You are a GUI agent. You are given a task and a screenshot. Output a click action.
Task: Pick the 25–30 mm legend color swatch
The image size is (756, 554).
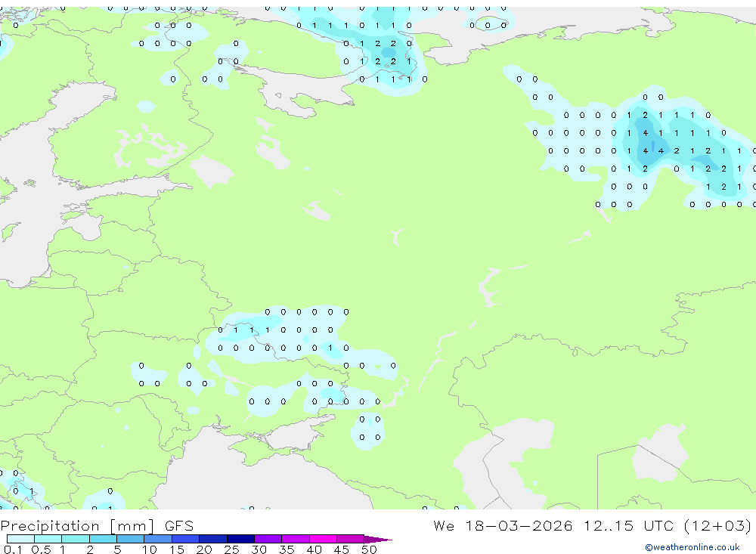point(240,539)
